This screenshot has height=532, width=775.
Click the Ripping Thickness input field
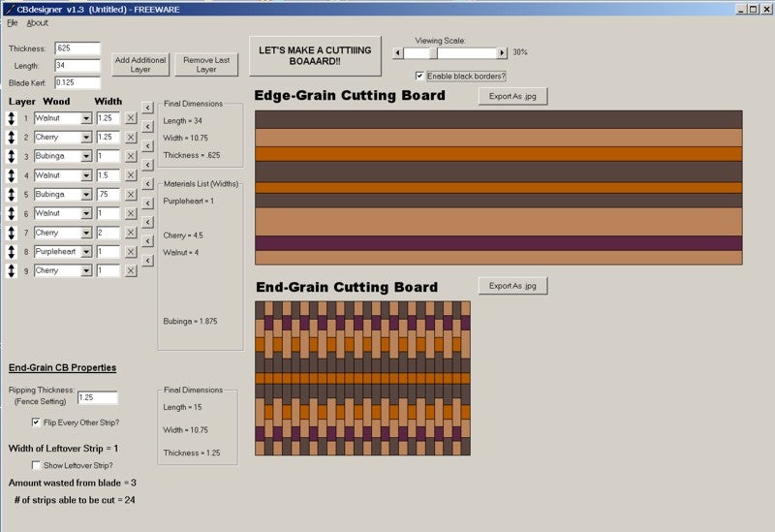(98, 397)
